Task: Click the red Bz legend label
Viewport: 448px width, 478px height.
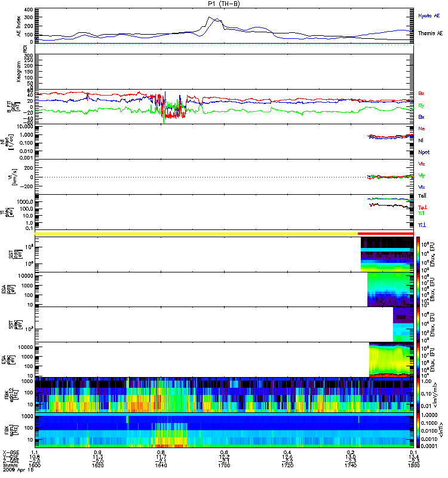Action: (x=421, y=93)
